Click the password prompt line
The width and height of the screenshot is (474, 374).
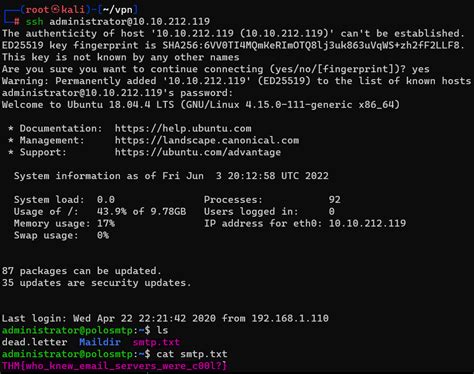[117, 93]
